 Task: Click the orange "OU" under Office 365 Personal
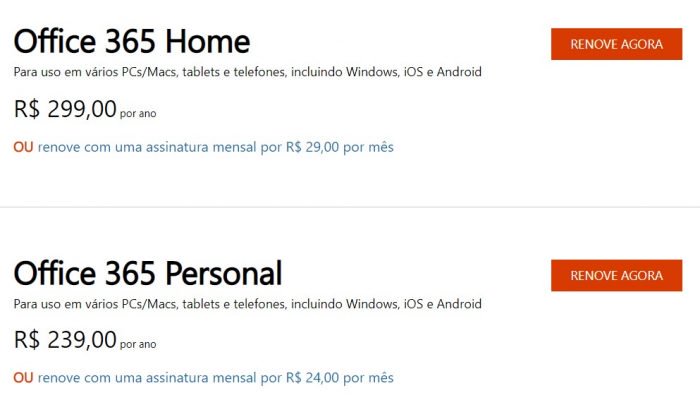(23, 378)
